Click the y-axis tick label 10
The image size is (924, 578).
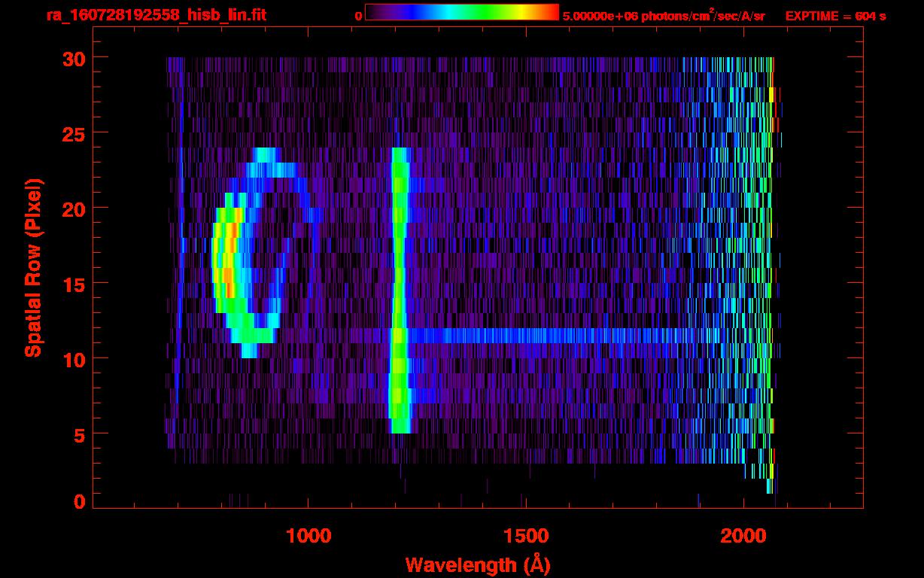tap(74, 359)
